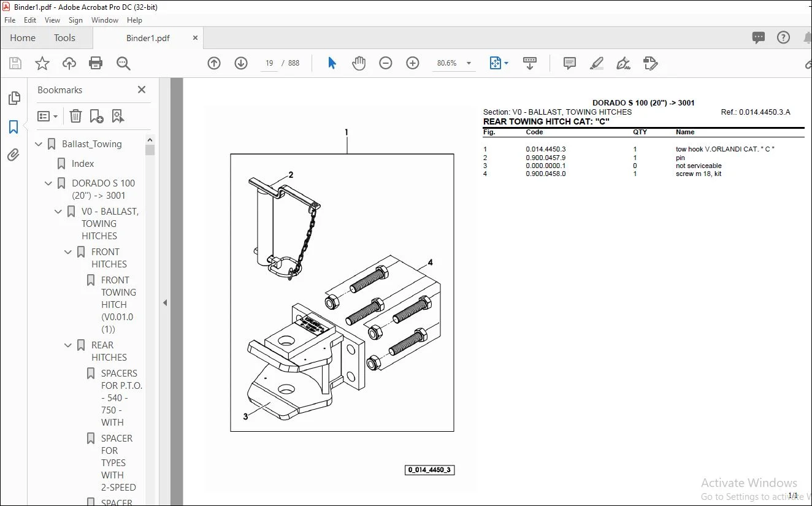Collapse the REAR HITCHES bookmark
This screenshot has height=506, width=812.
click(x=68, y=345)
